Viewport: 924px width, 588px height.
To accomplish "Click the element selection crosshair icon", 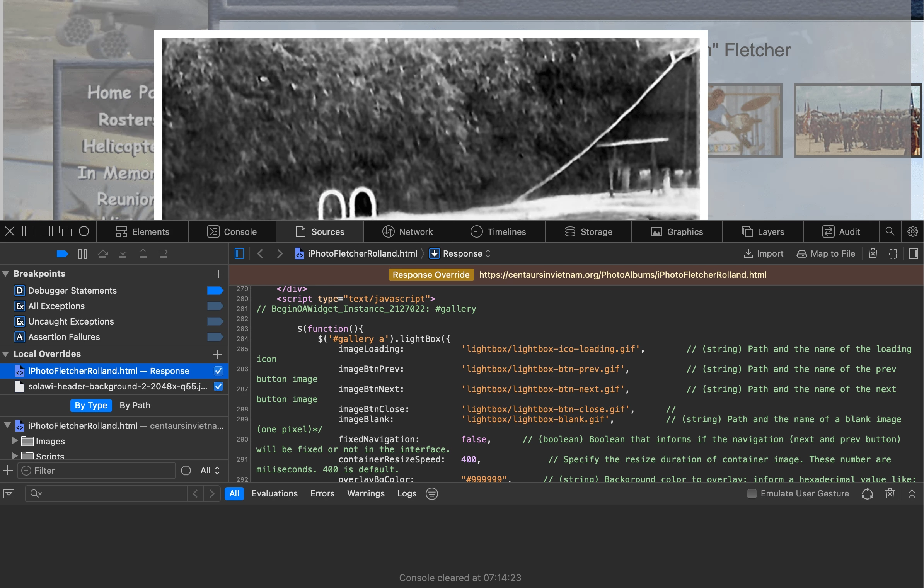I will click(84, 231).
